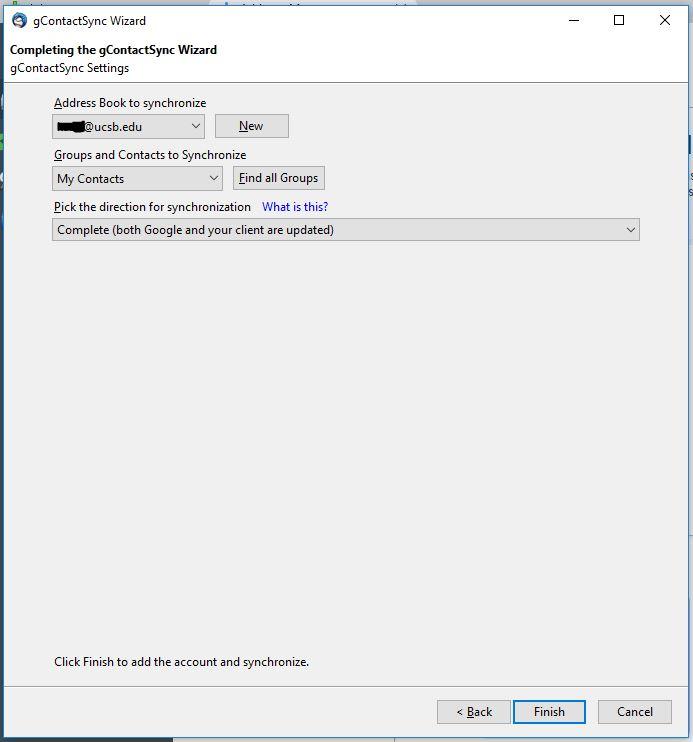The height and width of the screenshot is (742, 693).
Task: Click the chevron arrow beside My Contacts
Action: (213, 178)
